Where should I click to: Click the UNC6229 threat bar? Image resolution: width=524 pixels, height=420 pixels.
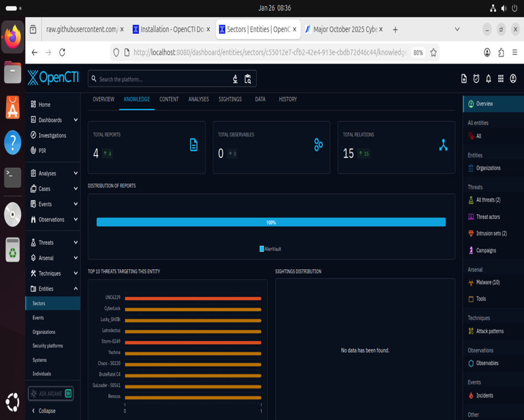[193, 298]
